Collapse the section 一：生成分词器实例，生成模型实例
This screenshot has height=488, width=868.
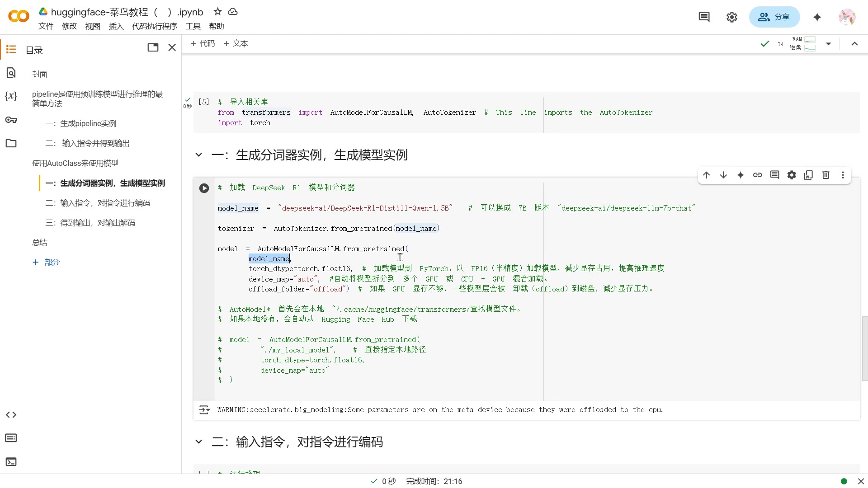[198, 155]
